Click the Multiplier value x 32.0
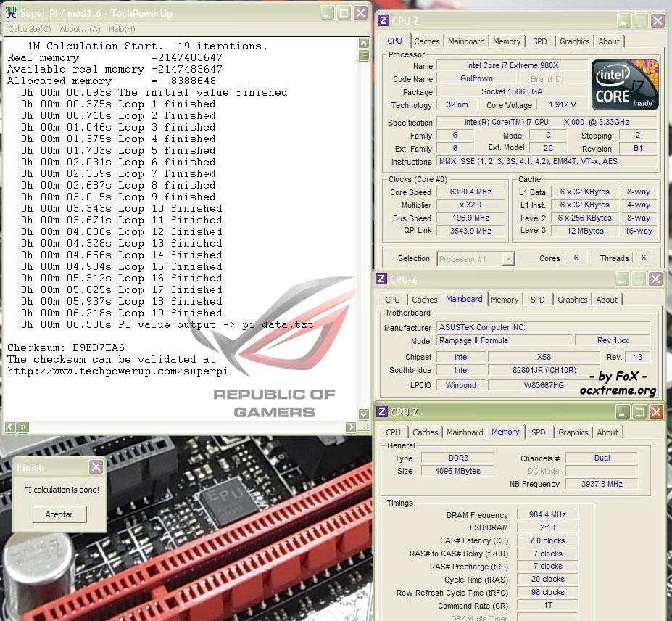The width and height of the screenshot is (672, 621). tap(470, 205)
